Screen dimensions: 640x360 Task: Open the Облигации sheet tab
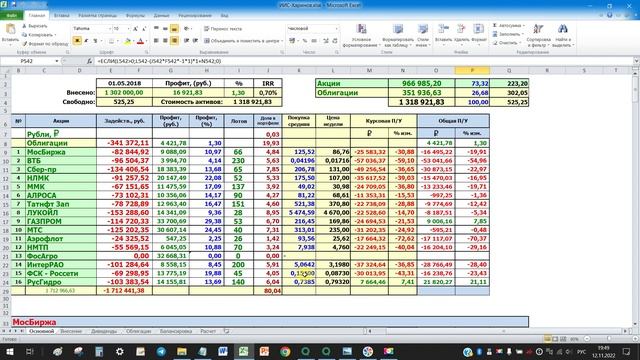(x=138, y=331)
